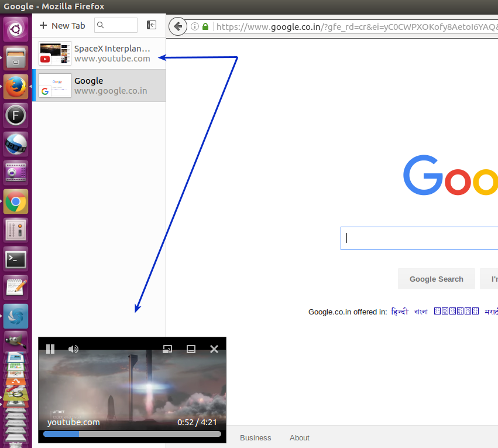This screenshot has height=448, width=498.
Task: Launch Google Chrome from launcher
Action: pos(16,201)
